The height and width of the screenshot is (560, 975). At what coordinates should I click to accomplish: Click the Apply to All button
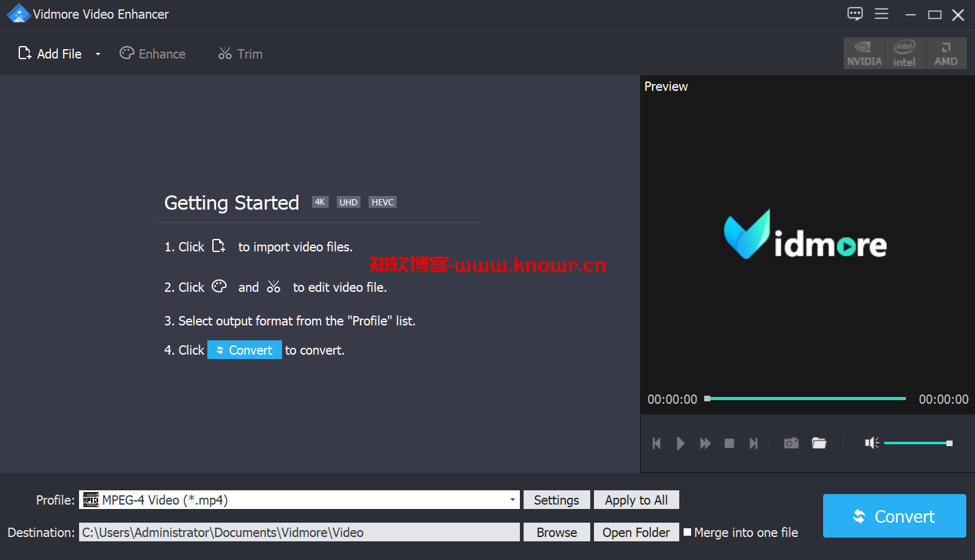point(636,500)
